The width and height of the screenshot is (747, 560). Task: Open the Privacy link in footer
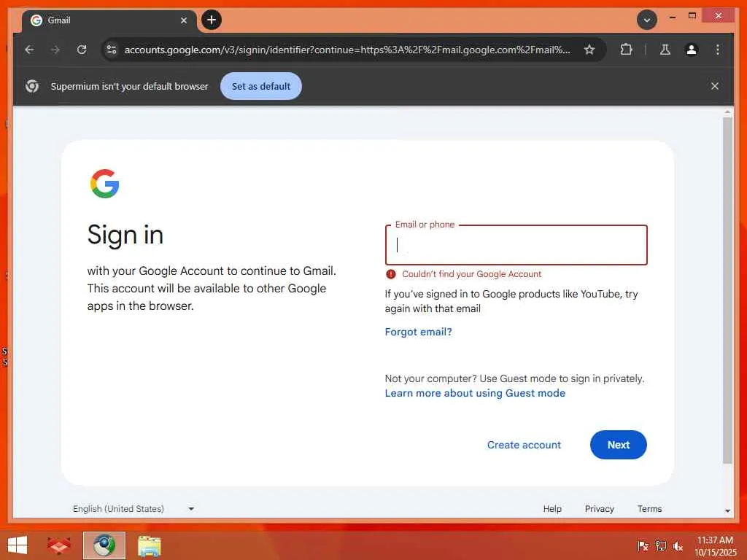pos(600,508)
